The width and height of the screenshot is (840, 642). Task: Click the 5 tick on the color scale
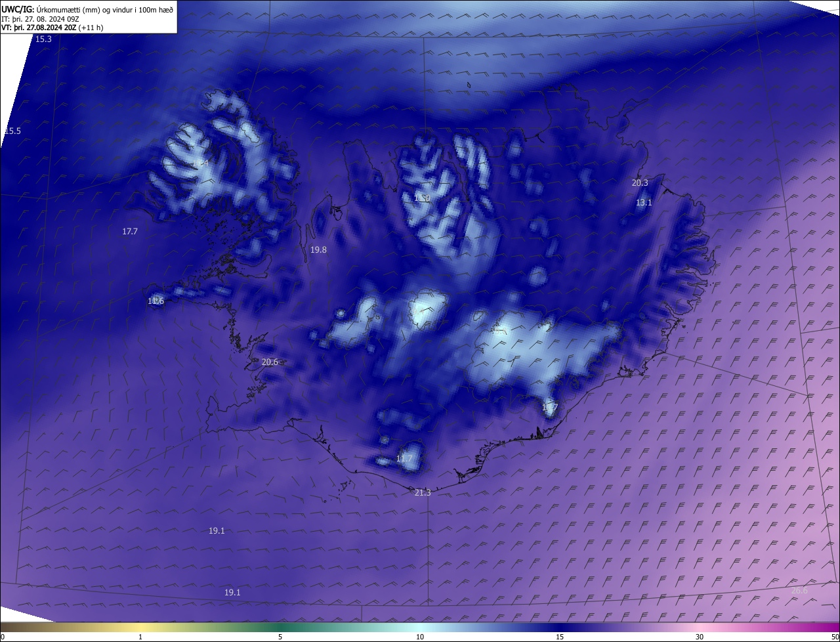click(x=280, y=637)
